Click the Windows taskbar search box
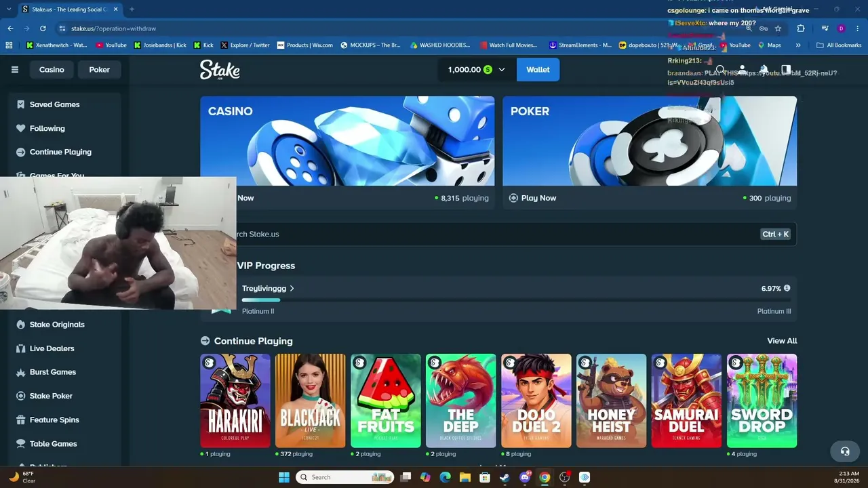868x488 pixels. [x=344, y=477]
